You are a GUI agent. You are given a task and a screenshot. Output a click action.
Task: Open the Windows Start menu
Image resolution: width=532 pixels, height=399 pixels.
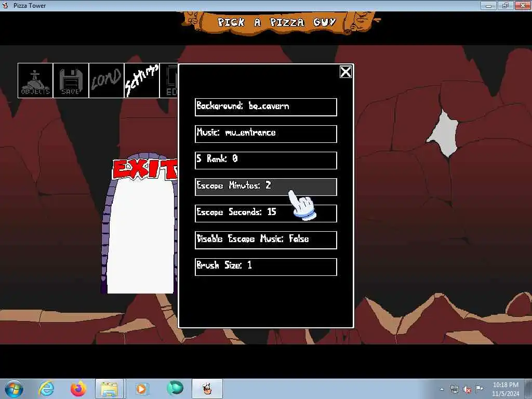(14, 389)
